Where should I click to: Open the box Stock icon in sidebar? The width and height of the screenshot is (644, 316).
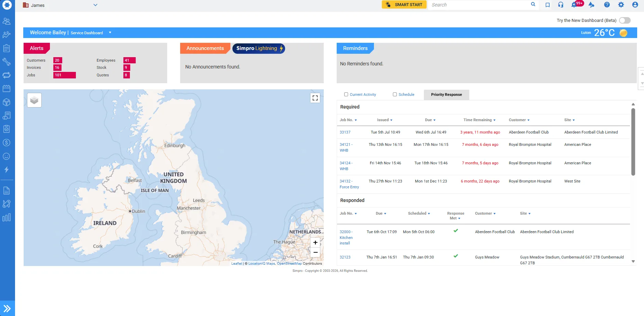click(6, 102)
